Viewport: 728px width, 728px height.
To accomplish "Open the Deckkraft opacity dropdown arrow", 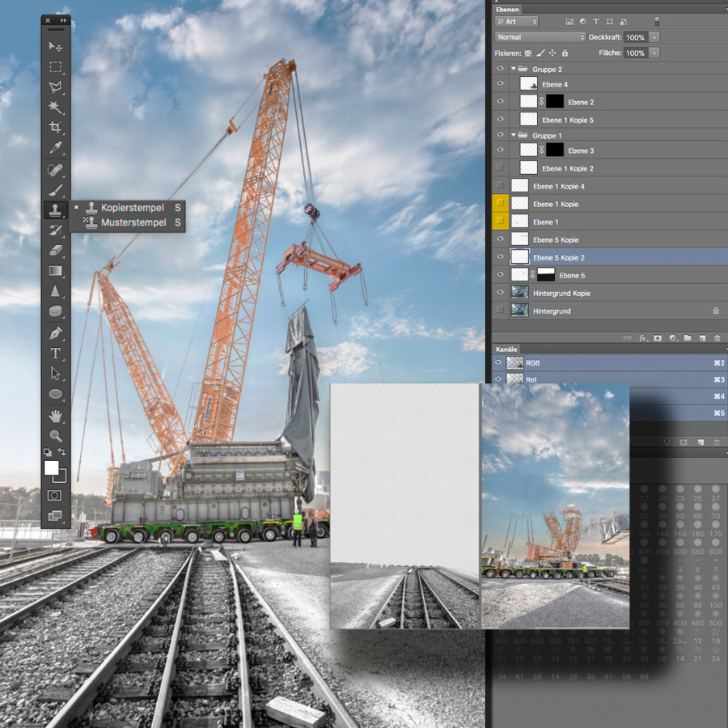I will pos(654,37).
